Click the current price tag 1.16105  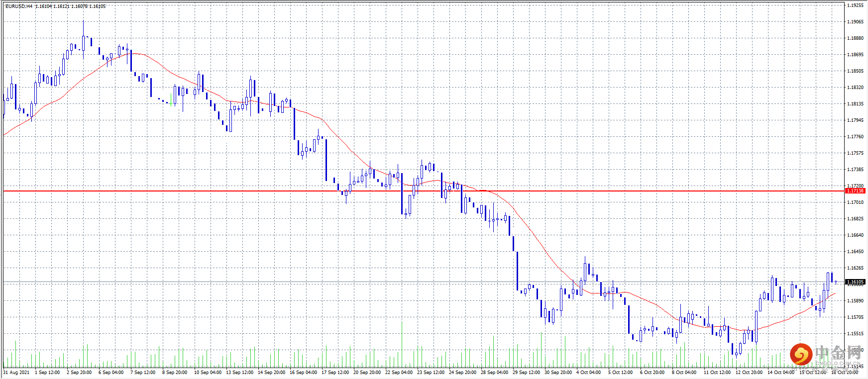pos(856,282)
